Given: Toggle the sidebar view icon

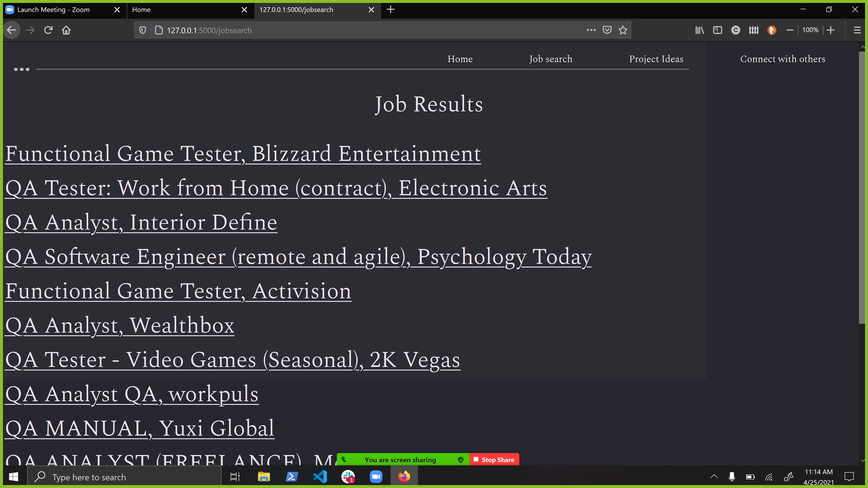Looking at the screenshot, I should point(717,30).
